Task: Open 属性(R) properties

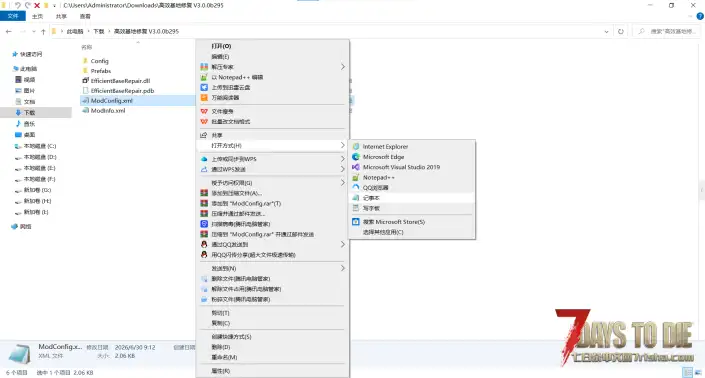Action: pos(272,371)
